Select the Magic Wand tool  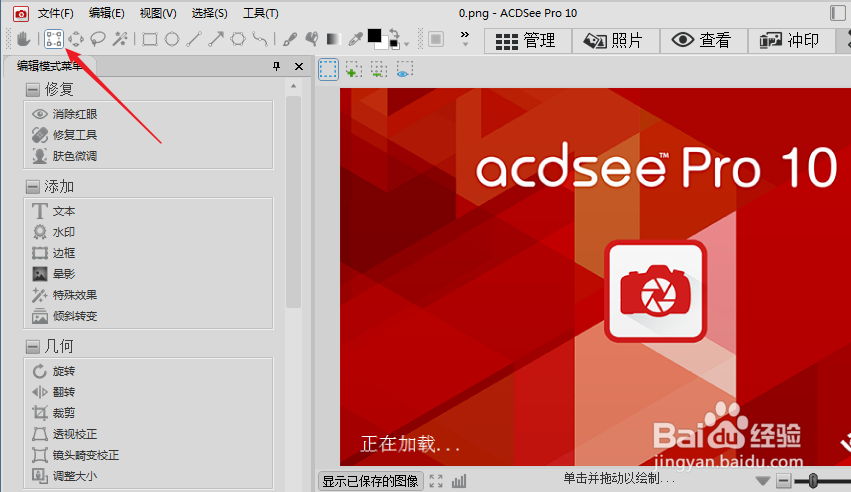click(x=120, y=39)
